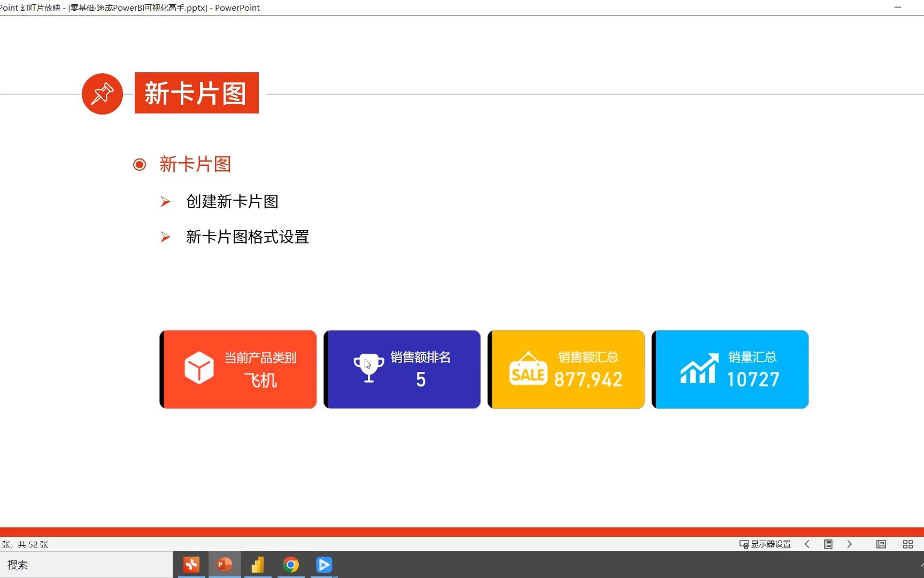Open PowerPoint from the taskbar
Image resolution: width=924 pixels, height=578 pixels.
coord(225,565)
